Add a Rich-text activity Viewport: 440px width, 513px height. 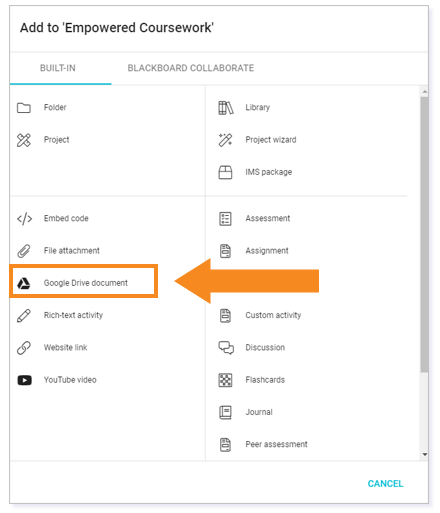(x=74, y=315)
